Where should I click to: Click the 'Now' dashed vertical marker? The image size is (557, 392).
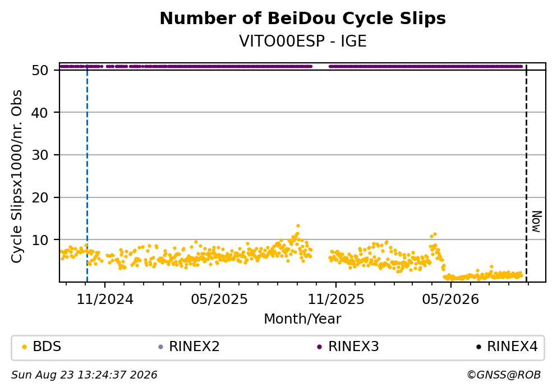526,173
